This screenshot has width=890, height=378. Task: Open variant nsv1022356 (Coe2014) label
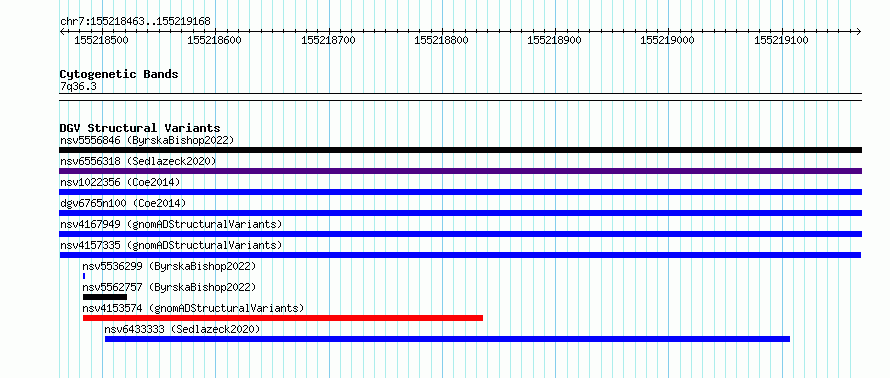point(120,182)
